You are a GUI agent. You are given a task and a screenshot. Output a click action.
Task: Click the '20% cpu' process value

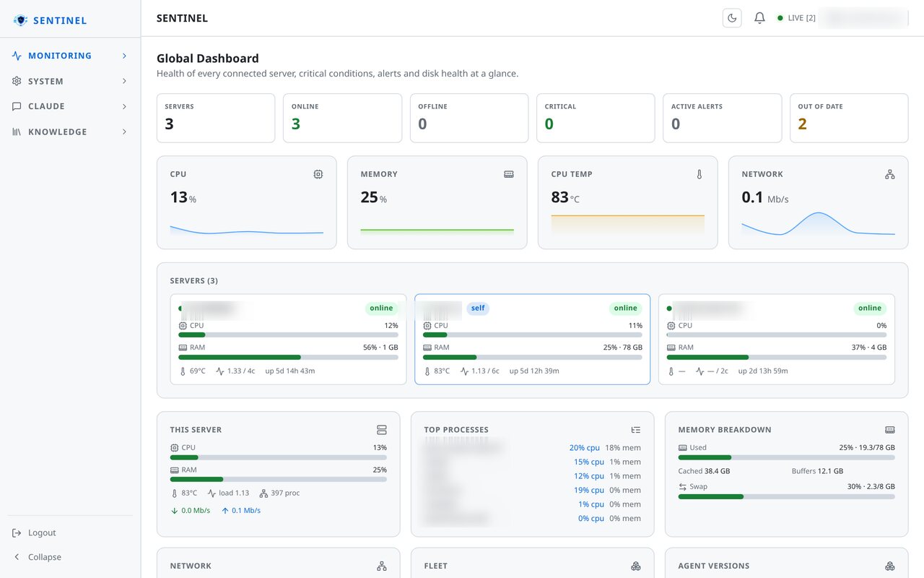point(586,448)
